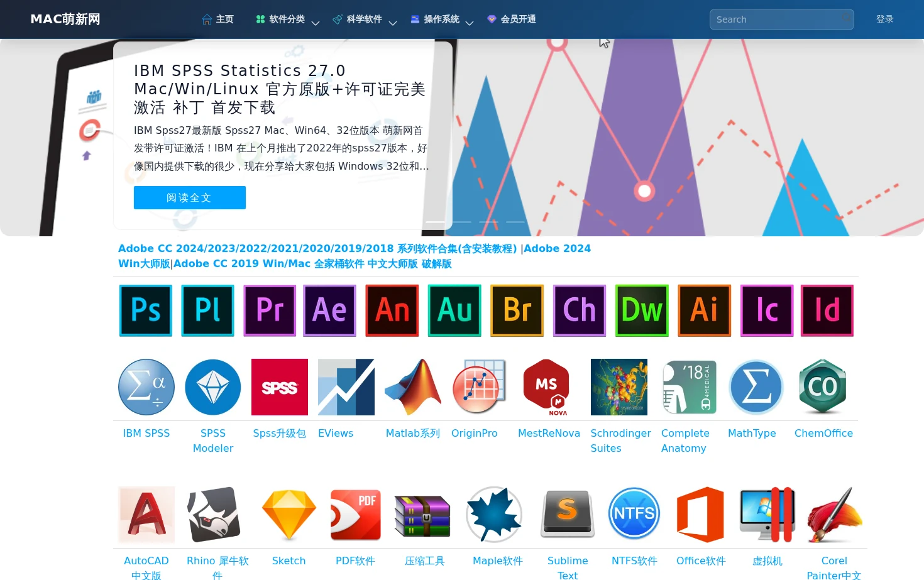Open the OriginPro text link
The width and height of the screenshot is (924, 580).
pyautogui.click(x=475, y=434)
